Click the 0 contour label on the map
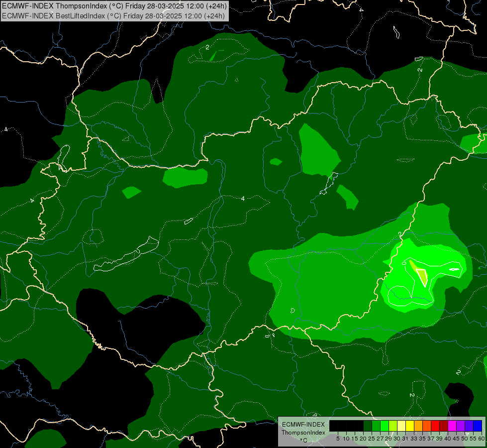This screenshot has width=487, height=448. click(404, 263)
